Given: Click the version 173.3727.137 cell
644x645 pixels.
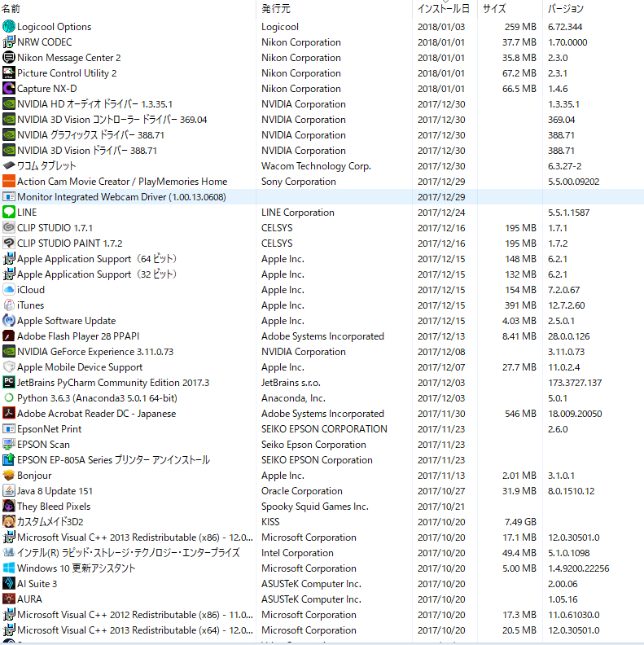Looking at the screenshot, I should tap(575, 383).
